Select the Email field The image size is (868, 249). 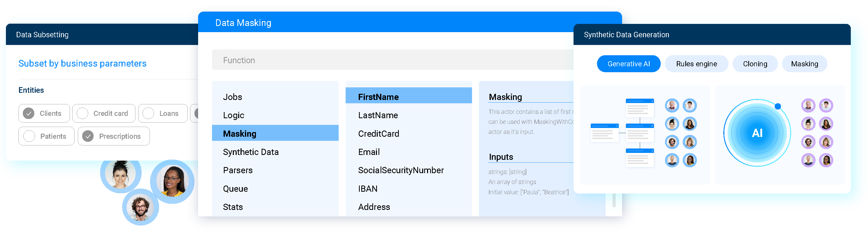(x=368, y=152)
